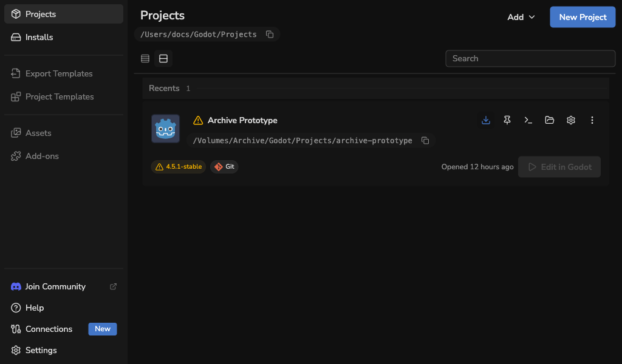Open Archive Prototype in terminal
Image resolution: width=622 pixels, height=364 pixels.
pyautogui.click(x=528, y=120)
